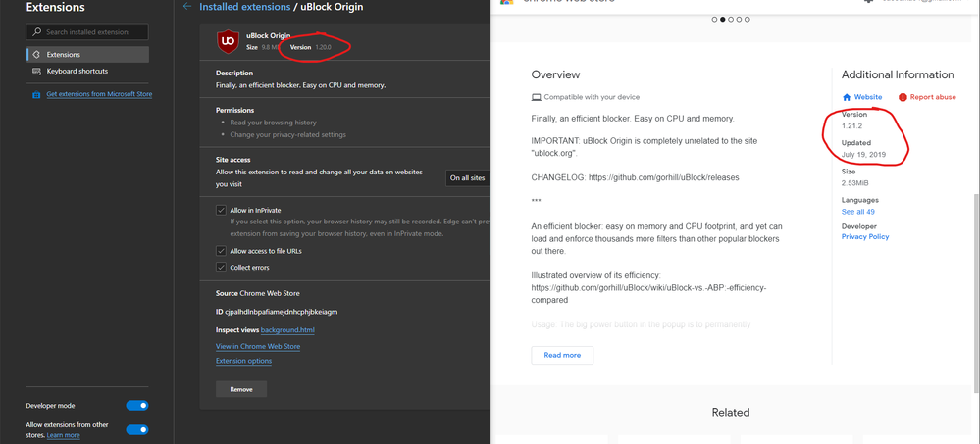Click the Related heading
Screen dimensions: 980x444
point(731,413)
